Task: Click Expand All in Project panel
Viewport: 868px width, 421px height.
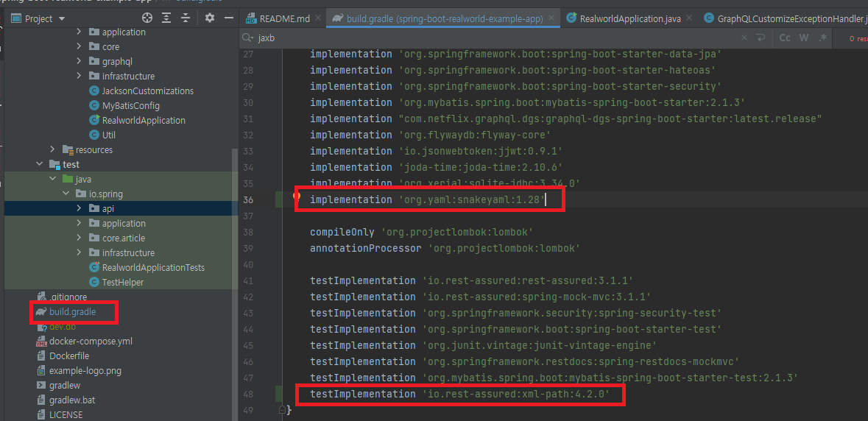Action: pyautogui.click(x=166, y=18)
